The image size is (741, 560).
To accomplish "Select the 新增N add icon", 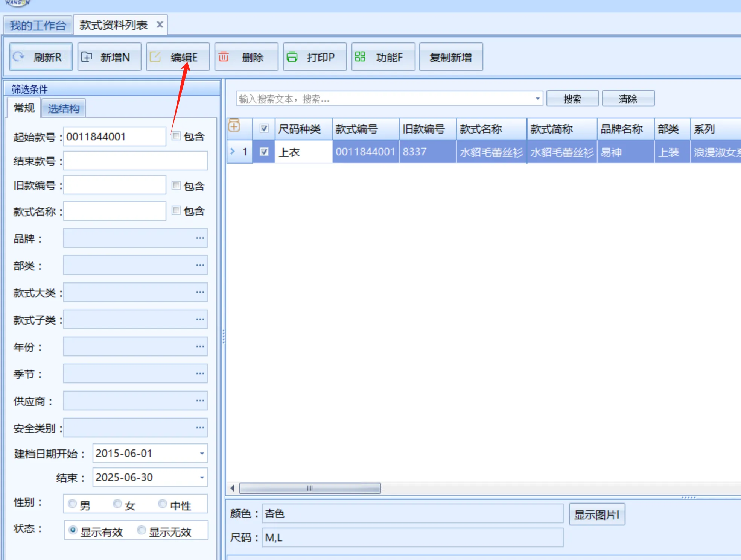I will tap(87, 57).
